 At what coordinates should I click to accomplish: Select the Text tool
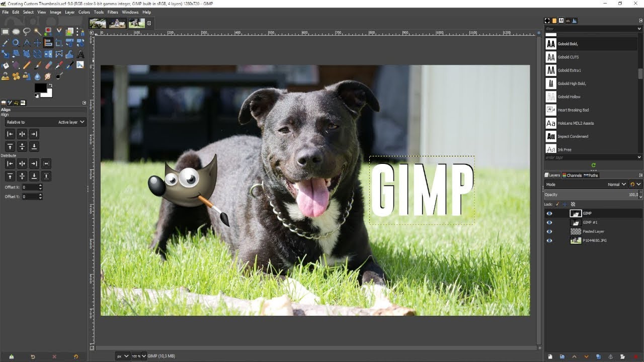coord(80,54)
